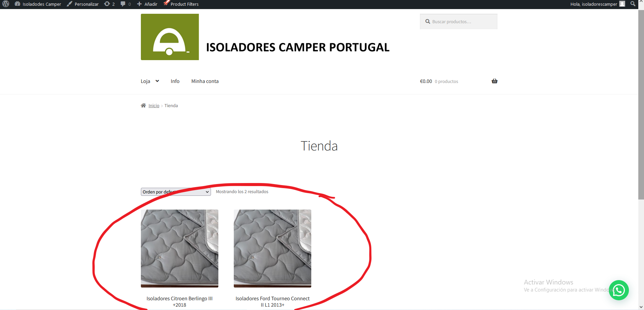Image resolution: width=644 pixels, height=310 pixels.
Task: Open Personalizar in admin bar
Action: [83, 4]
